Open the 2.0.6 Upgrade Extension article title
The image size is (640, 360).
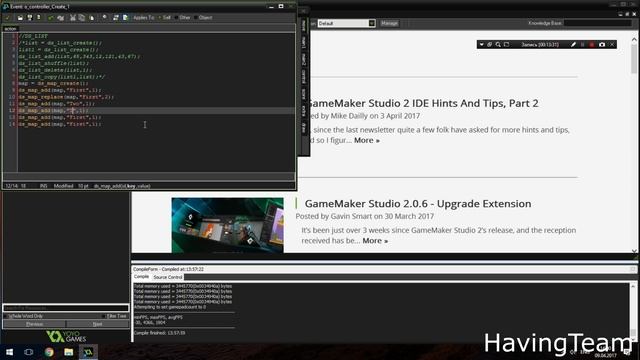[x=418, y=204]
